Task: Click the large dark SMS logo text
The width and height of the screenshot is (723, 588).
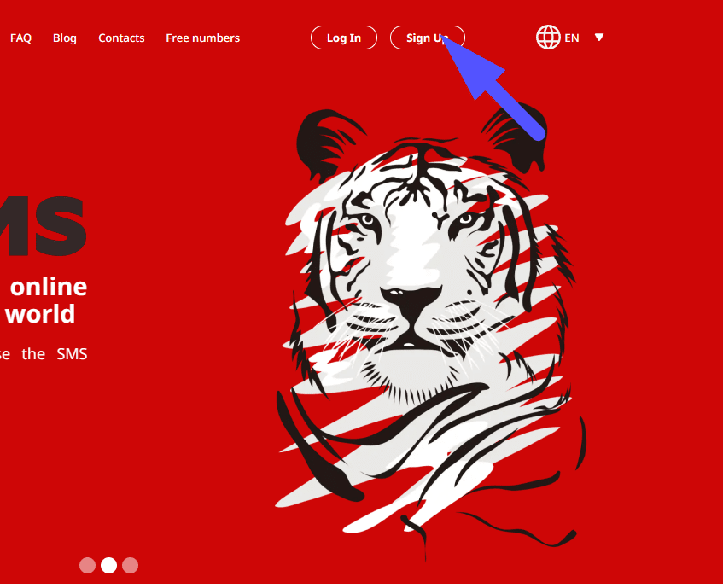Action: [x=43, y=226]
